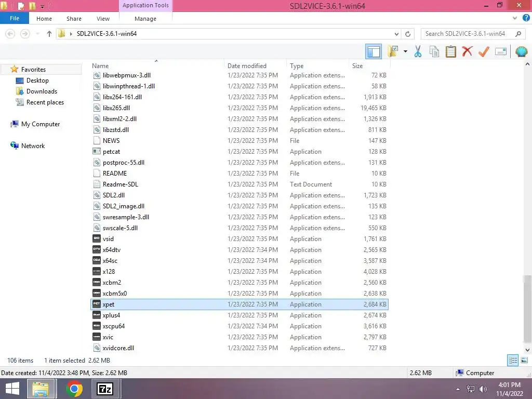Click the Refresh button in address bar
This screenshot has height=399, width=532.
coord(408,34)
